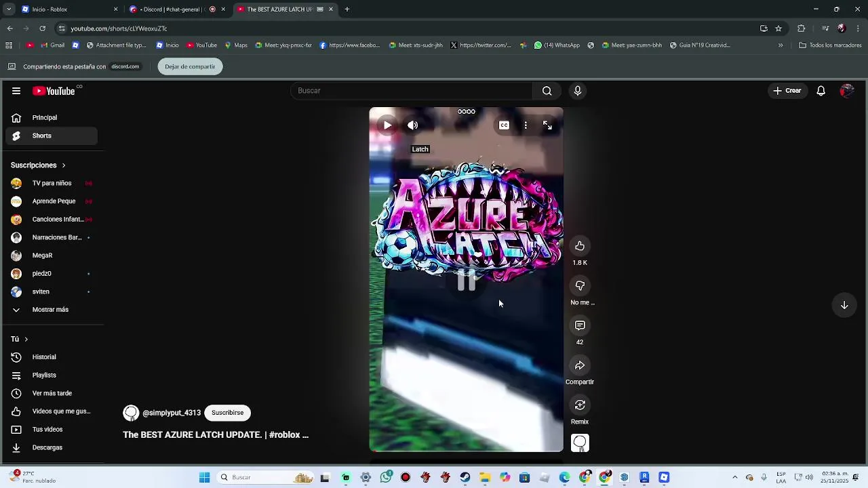Viewport: 868px width, 488px height.
Task: Open Ver más tarde
Action: click(x=52, y=393)
